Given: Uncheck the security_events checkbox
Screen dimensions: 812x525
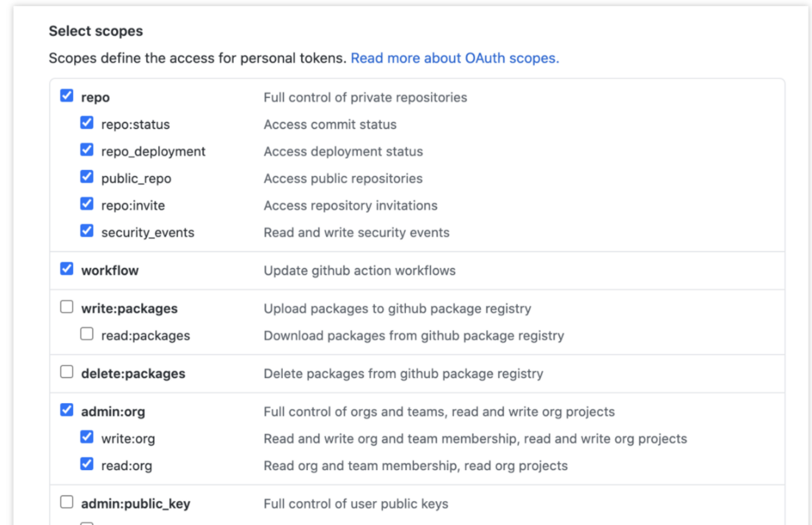Looking at the screenshot, I should pos(87,231).
